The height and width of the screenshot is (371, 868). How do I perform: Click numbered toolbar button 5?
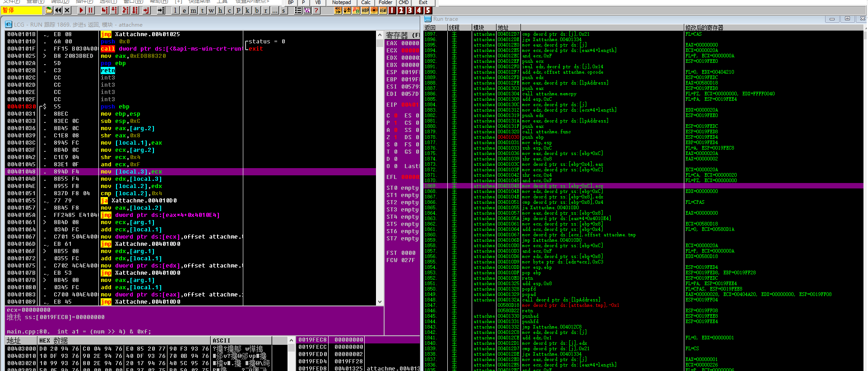pyautogui.click(x=428, y=10)
